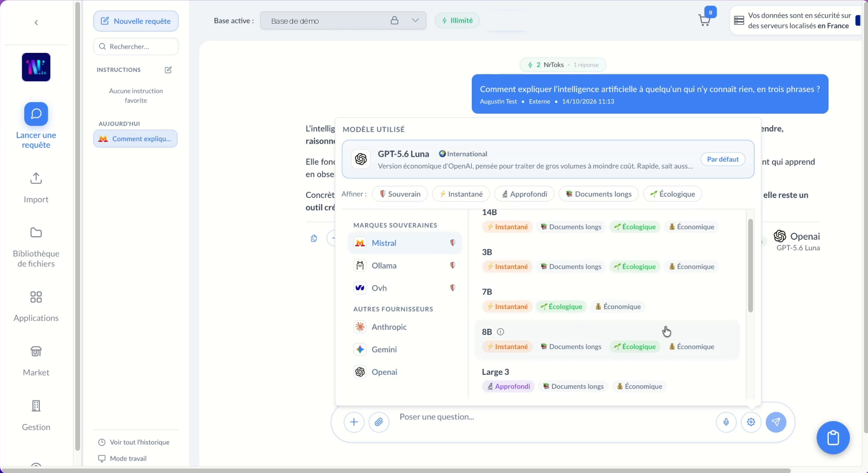Switch to Mode travail

point(122,458)
